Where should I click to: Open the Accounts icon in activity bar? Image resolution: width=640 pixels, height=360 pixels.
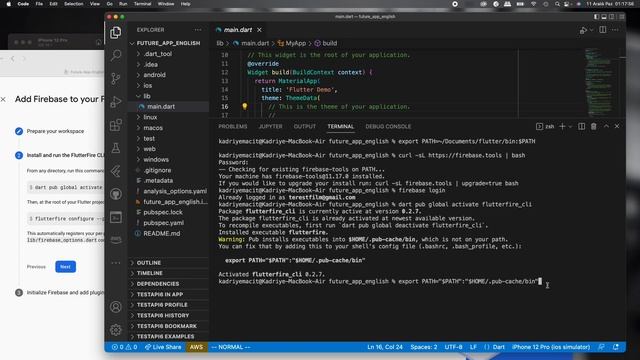point(116,307)
